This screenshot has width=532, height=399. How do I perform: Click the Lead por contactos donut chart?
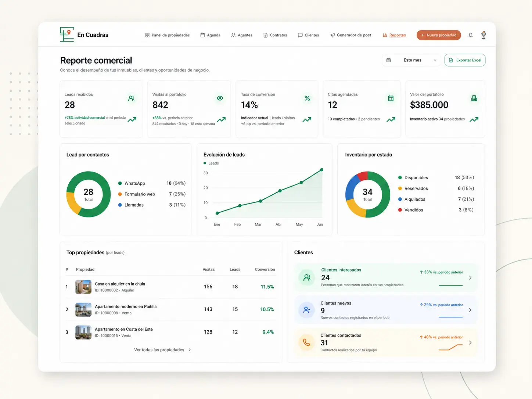pyautogui.click(x=89, y=194)
